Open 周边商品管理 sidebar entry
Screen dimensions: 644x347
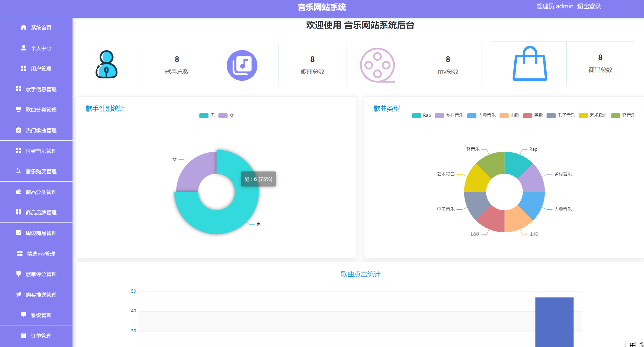point(36,233)
